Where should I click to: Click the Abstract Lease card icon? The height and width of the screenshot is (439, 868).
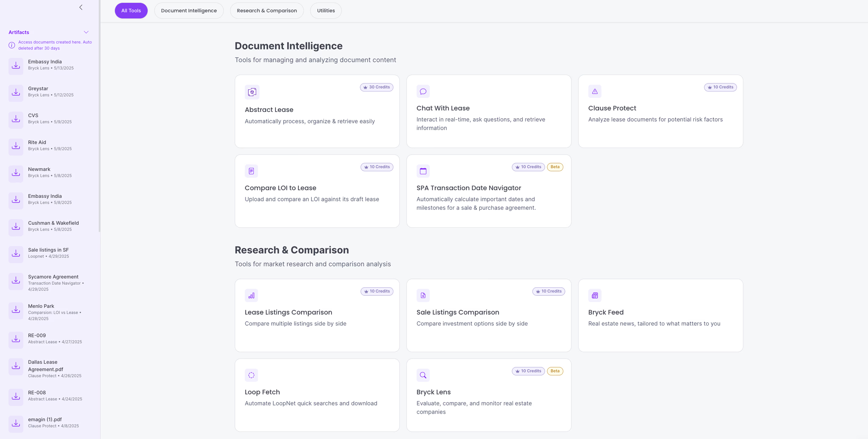coord(252,92)
